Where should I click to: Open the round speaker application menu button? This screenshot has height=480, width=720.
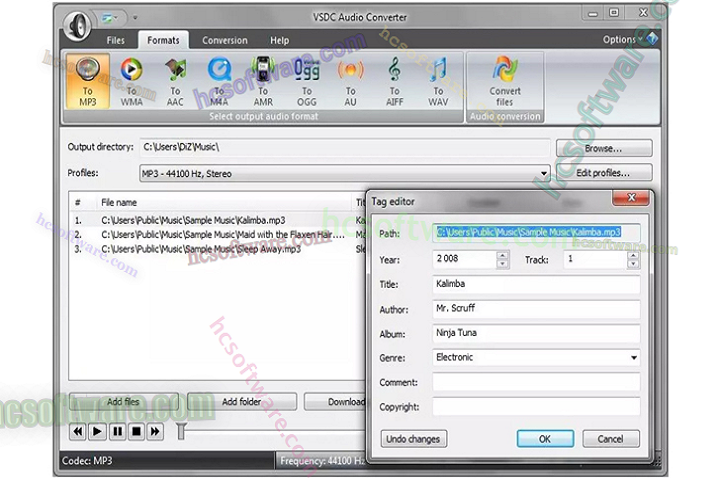[77, 25]
